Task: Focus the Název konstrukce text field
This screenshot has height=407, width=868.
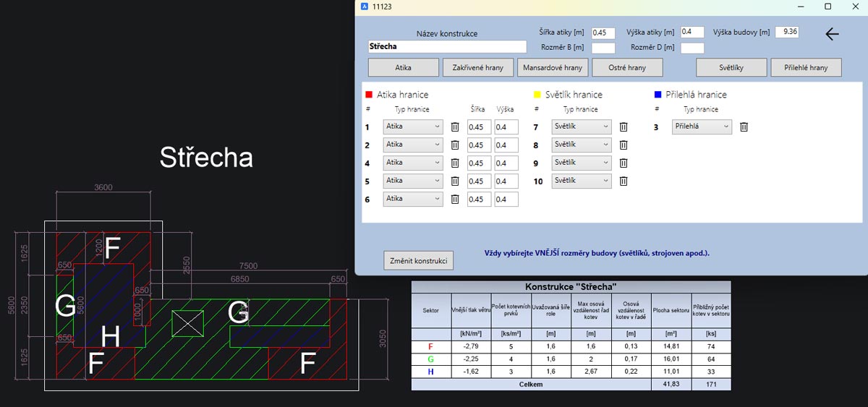Action: (447, 46)
